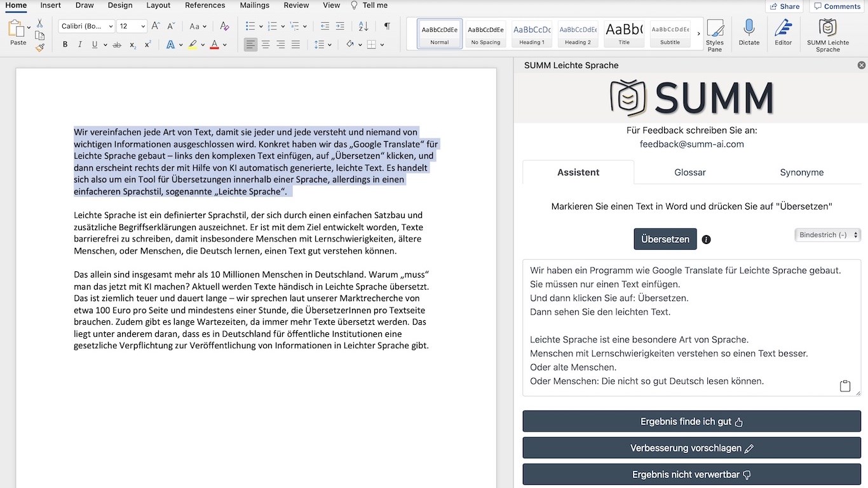Expand the styles gallery arrow
868x488 pixels.
[x=699, y=34]
